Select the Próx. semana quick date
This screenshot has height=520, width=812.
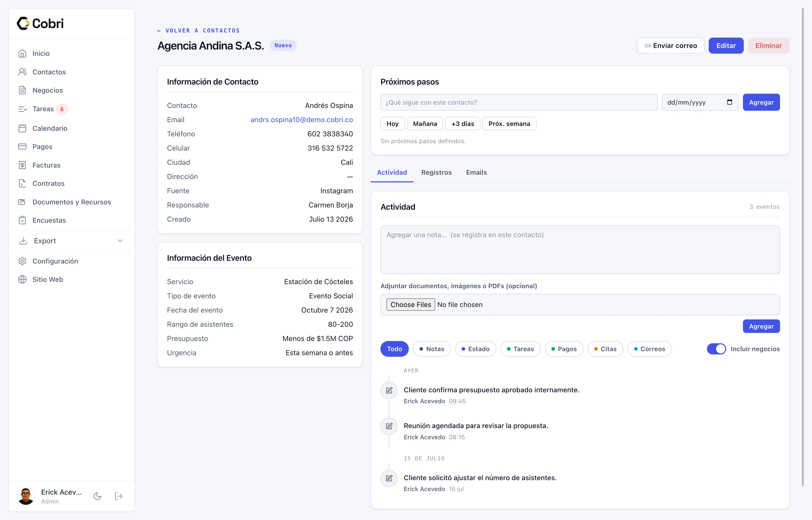[509, 124]
